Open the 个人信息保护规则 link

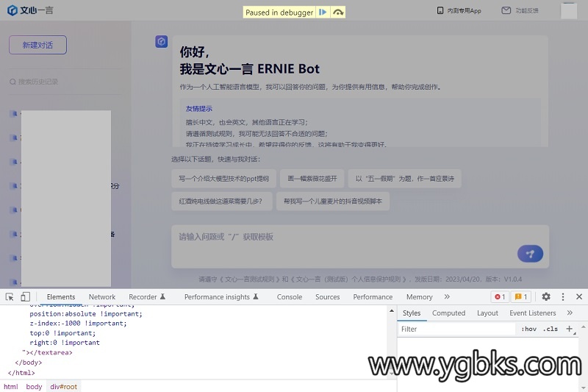click(x=348, y=279)
